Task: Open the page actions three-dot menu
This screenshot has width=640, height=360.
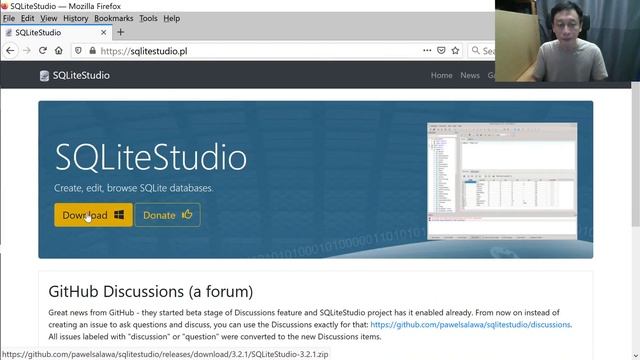Action: point(427,51)
